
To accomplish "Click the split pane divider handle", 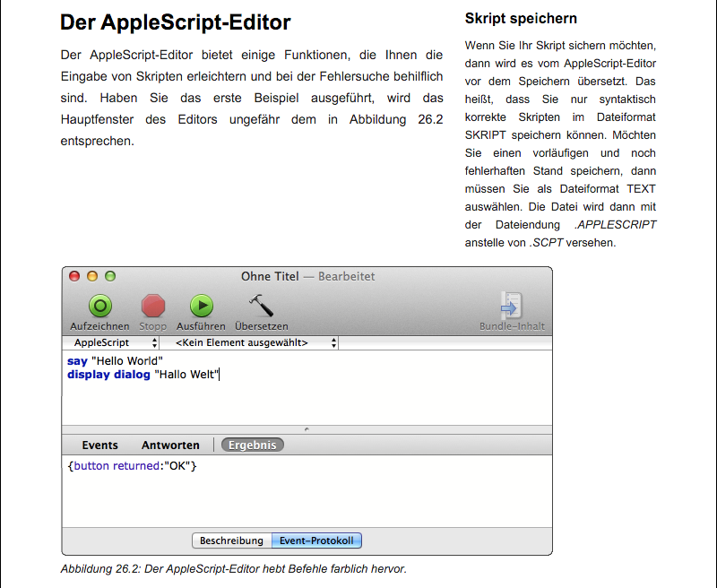I will click(307, 429).
